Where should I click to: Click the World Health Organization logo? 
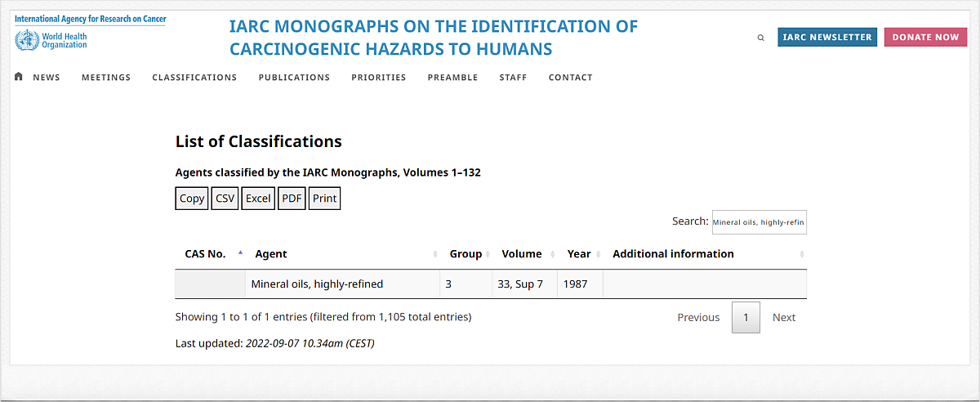(51, 40)
